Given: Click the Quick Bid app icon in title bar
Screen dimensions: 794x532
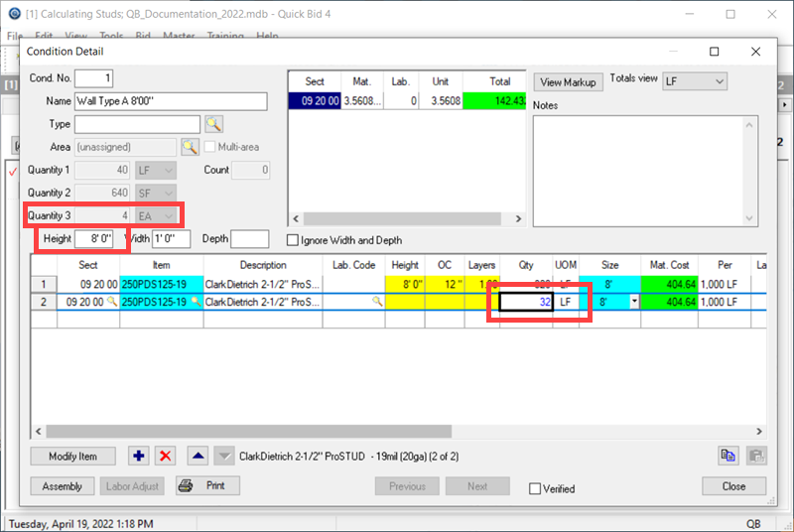Looking at the screenshot, I should pyautogui.click(x=15, y=14).
